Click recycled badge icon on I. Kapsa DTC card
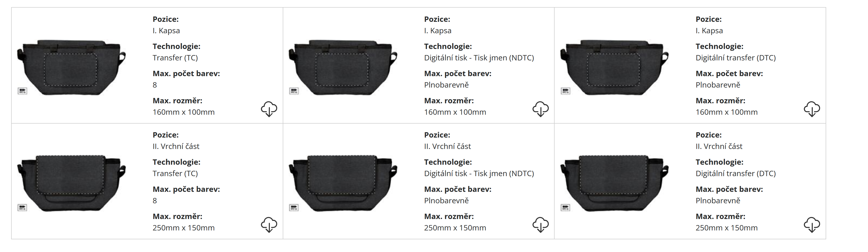 point(565,91)
